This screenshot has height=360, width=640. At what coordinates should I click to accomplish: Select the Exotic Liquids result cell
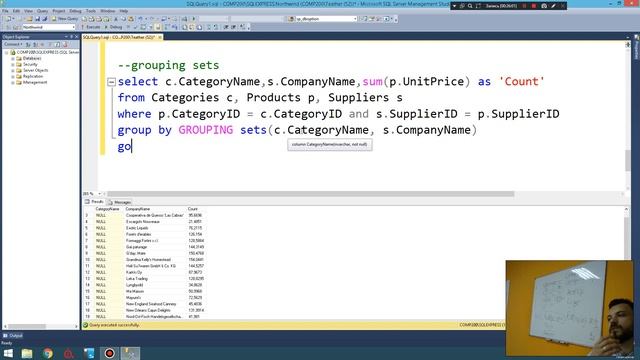click(x=155, y=228)
